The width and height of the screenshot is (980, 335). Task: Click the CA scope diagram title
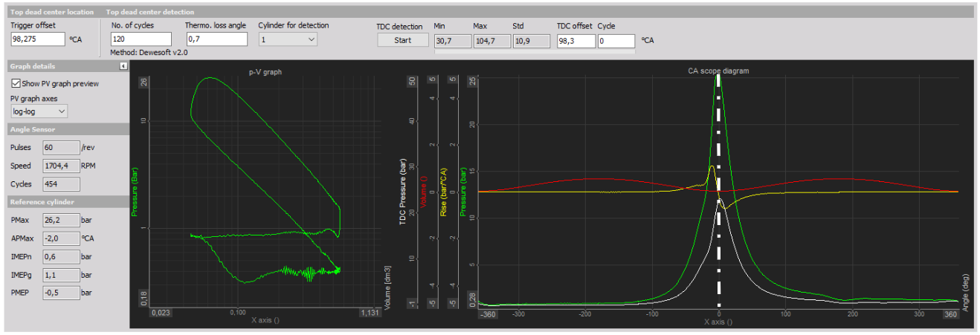pos(718,71)
